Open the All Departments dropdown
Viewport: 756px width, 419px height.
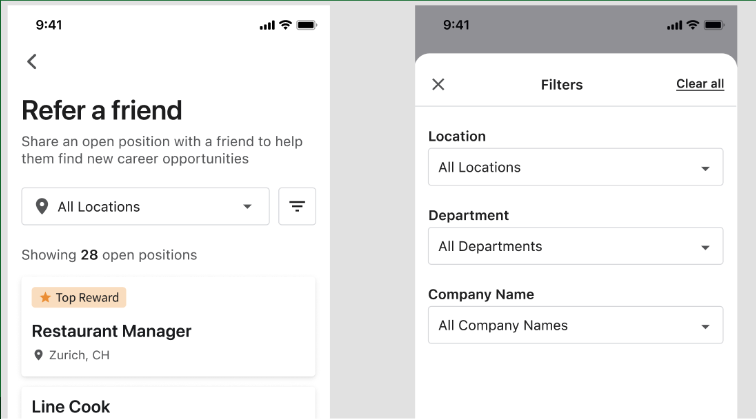tap(575, 247)
